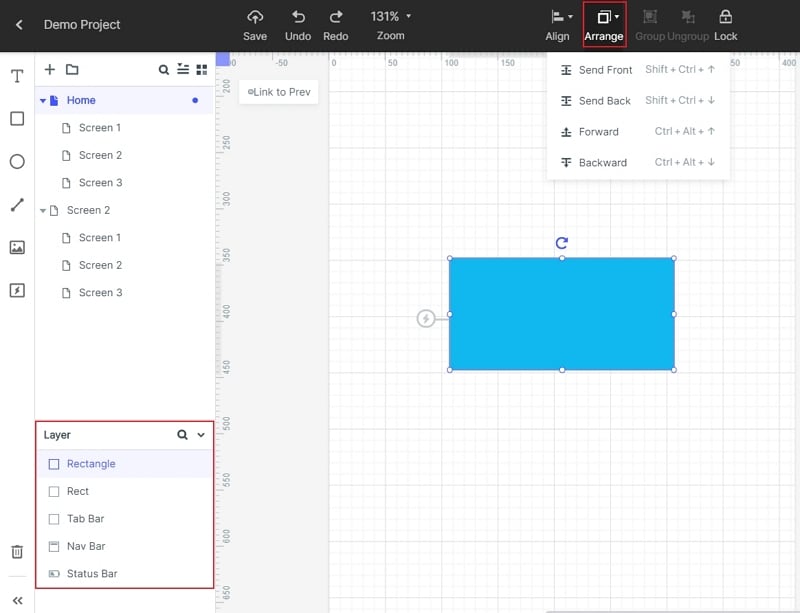This screenshot has width=800, height=613.
Task: Lock the selected element
Action: pyautogui.click(x=726, y=25)
